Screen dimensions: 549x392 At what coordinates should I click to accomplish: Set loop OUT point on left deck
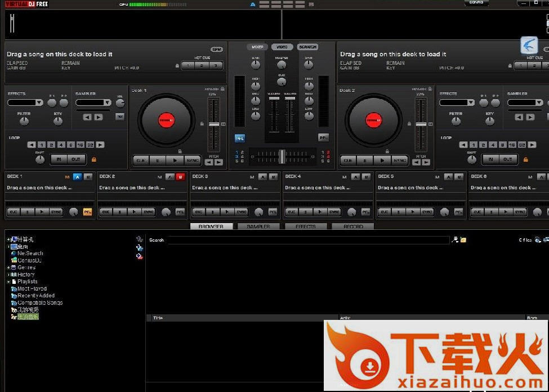coord(76,159)
